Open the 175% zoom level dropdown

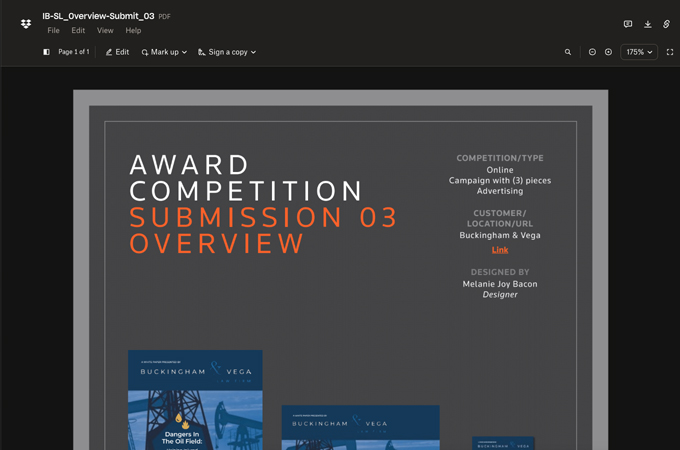coord(639,52)
